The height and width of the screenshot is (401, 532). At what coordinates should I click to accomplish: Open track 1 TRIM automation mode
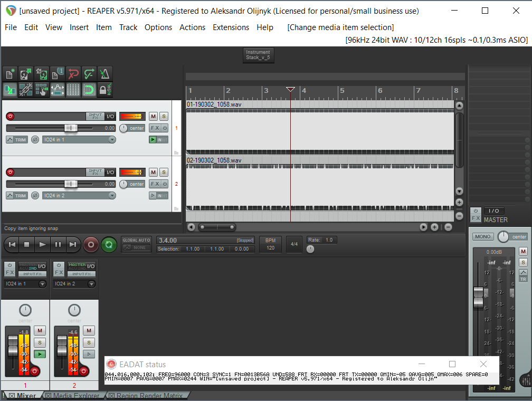pyautogui.click(x=17, y=139)
